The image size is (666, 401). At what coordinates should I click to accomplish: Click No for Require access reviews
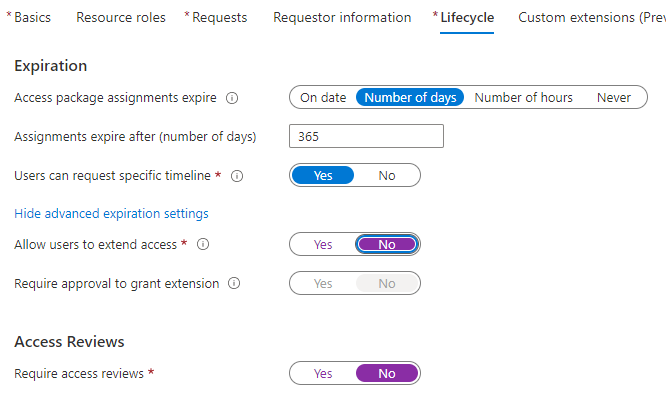tap(387, 373)
